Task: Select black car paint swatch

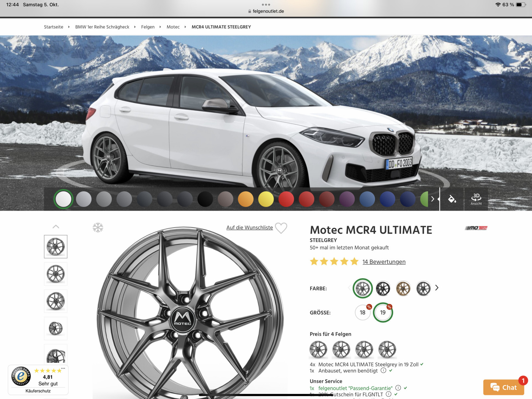Action: click(x=205, y=199)
